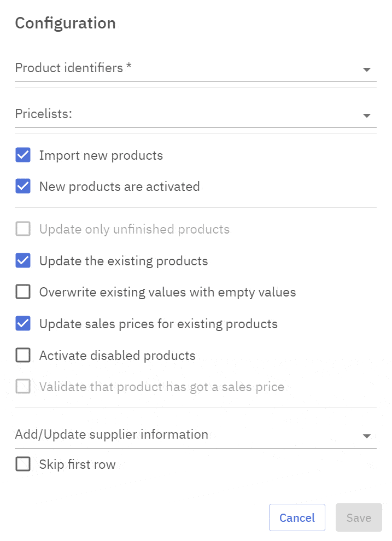
Task: Click the "Activate disabled products" label text
Action: point(117,356)
